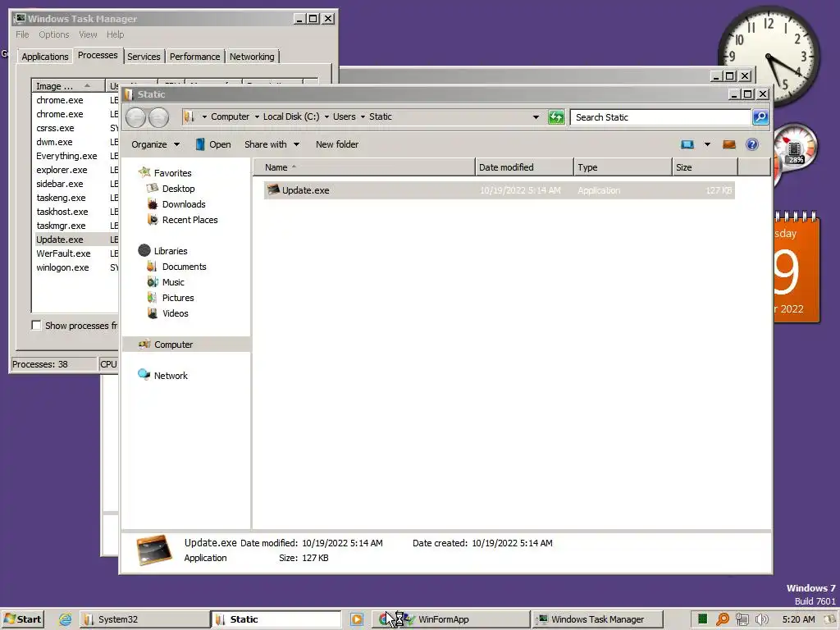Viewport: 840px width, 630px height.
Task: Click the Open button in Explorer toolbar
Action: (x=213, y=144)
